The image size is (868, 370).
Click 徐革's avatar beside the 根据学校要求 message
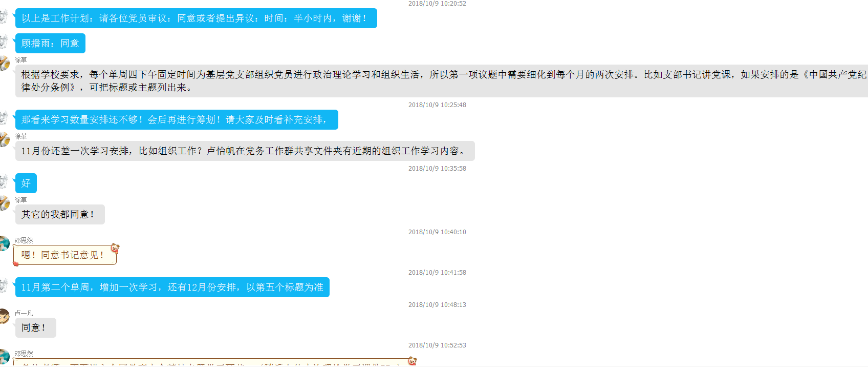click(4, 63)
